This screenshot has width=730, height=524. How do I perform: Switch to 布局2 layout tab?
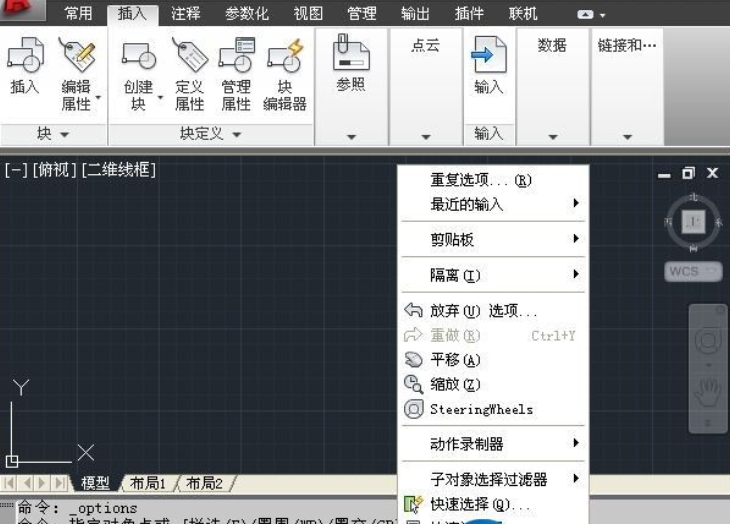(x=204, y=483)
